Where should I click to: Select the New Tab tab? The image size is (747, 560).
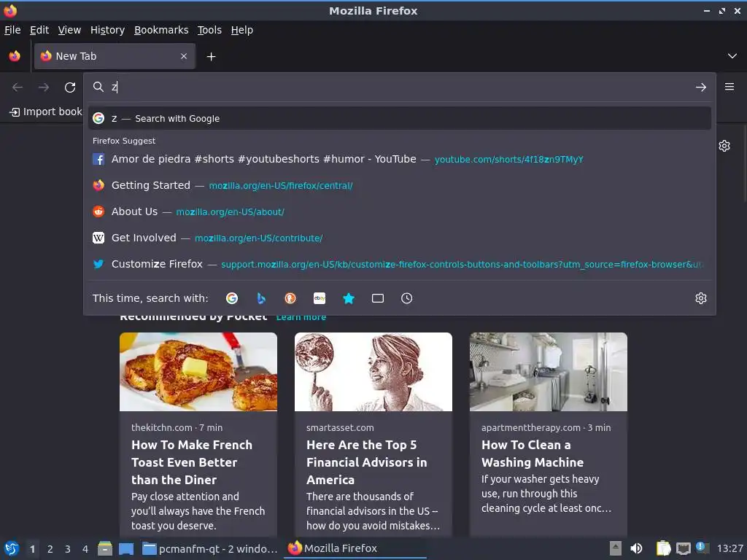pyautogui.click(x=115, y=56)
